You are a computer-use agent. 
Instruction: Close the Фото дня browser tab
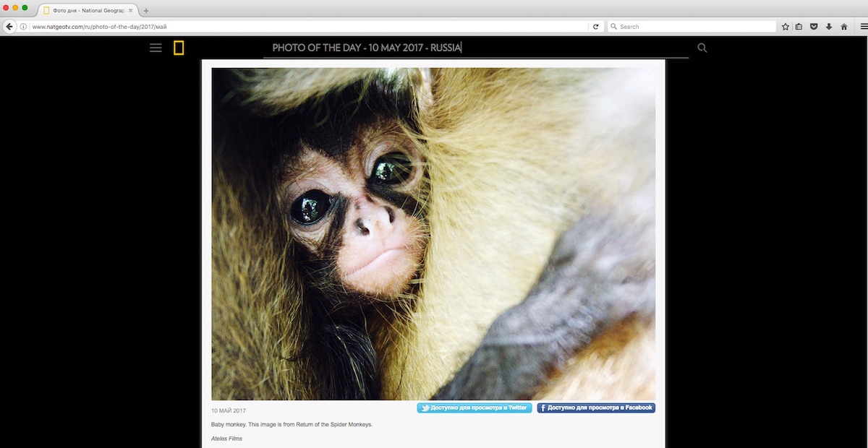pos(130,10)
